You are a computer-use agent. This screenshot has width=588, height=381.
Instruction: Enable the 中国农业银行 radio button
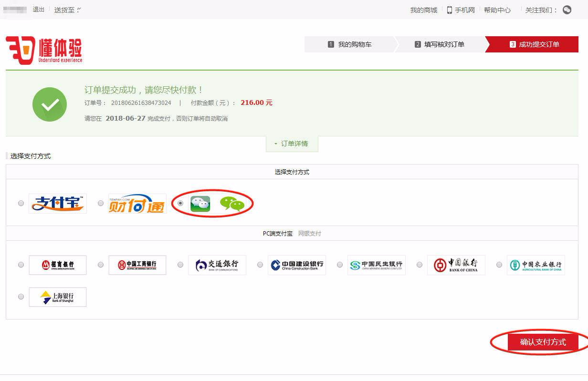[x=499, y=265]
